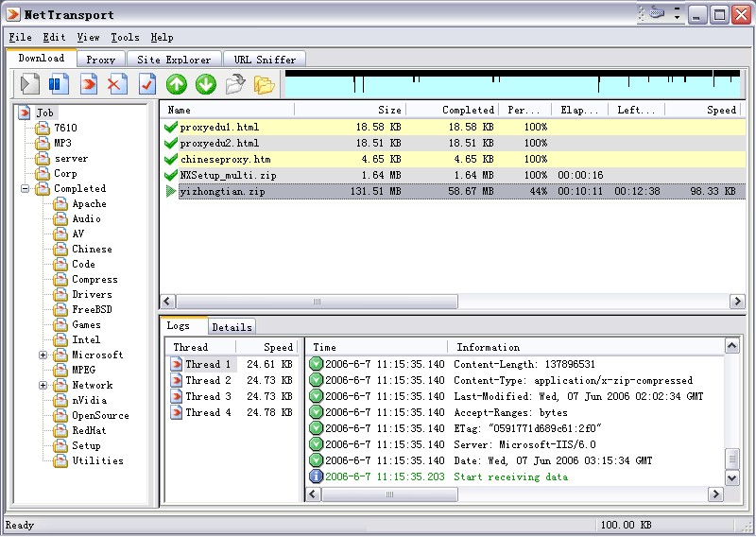Click the open folders toolbar icon

point(264,85)
